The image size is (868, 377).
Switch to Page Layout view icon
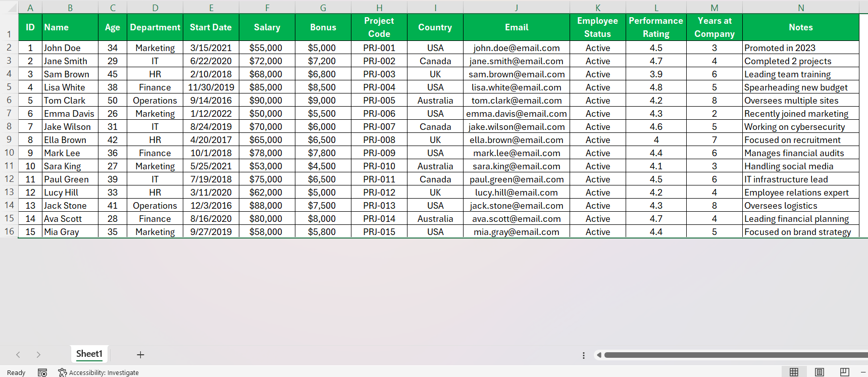820,372
